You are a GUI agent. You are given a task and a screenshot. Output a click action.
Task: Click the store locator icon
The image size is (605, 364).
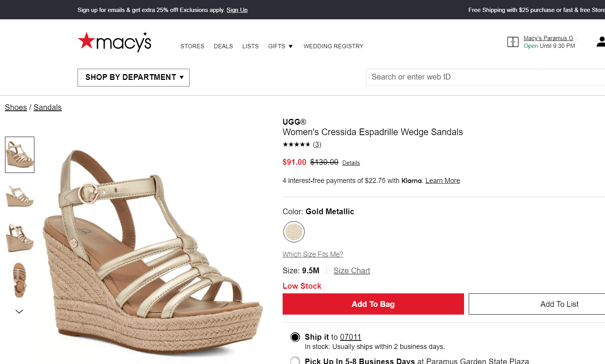click(x=513, y=42)
